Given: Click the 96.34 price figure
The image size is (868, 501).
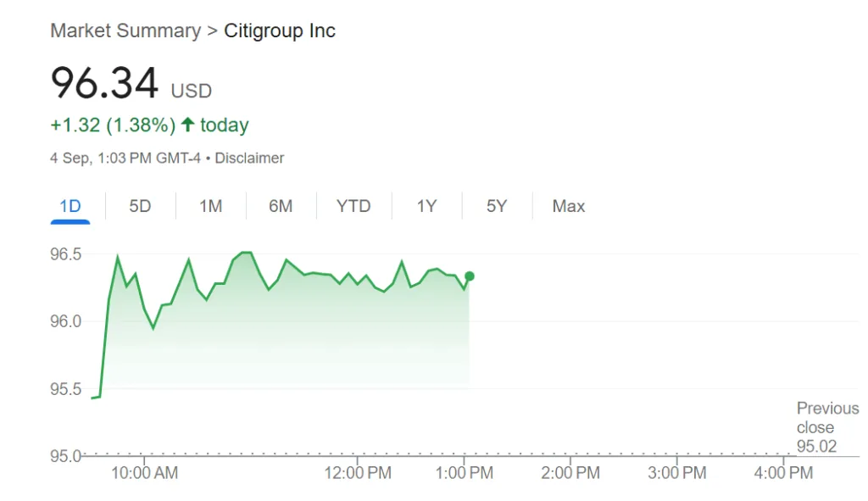Looking at the screenshot, I should (x=104, y=83).
